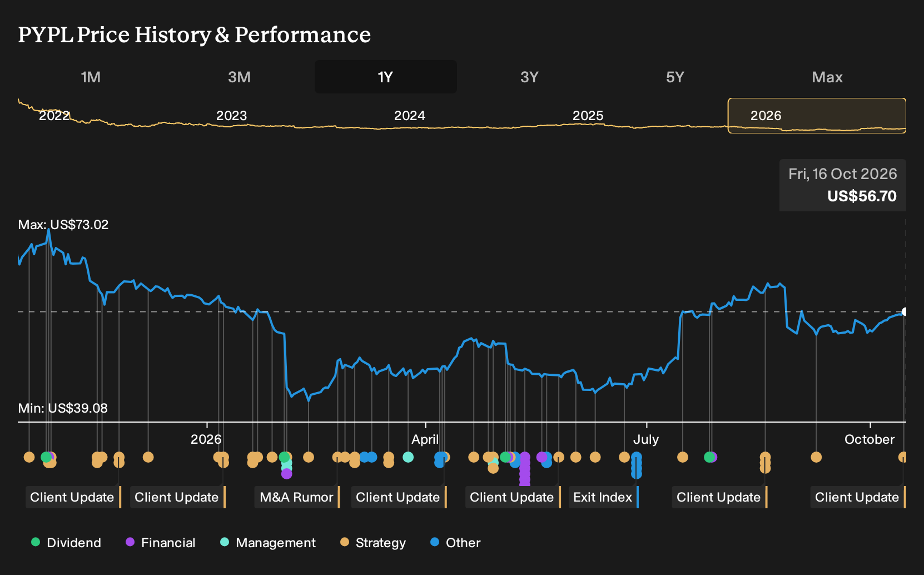Jump to 2025 in the overview chart

coord(588,116)
